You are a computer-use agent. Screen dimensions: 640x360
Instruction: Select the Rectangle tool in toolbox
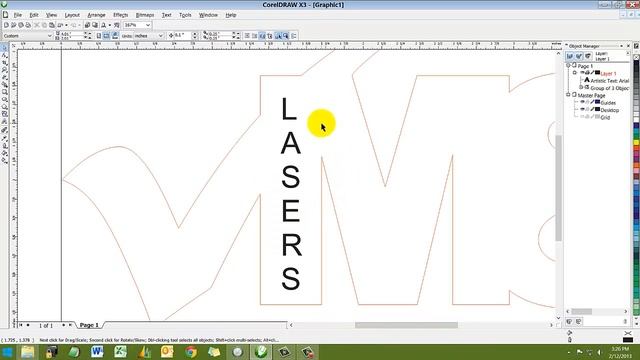pyautogui.click(x=4, y=92)
